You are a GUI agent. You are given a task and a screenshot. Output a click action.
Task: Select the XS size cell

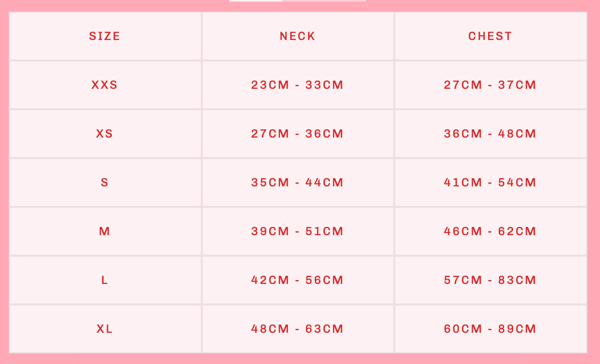[105, 134]
